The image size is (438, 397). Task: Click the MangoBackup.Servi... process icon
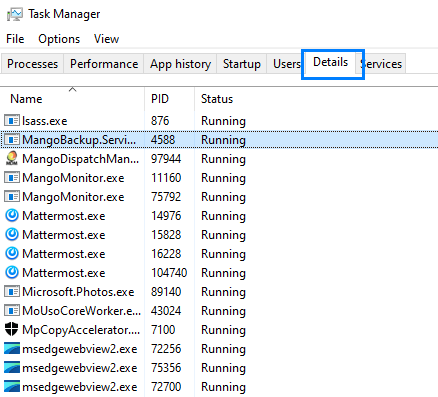[x=12, y=139]
